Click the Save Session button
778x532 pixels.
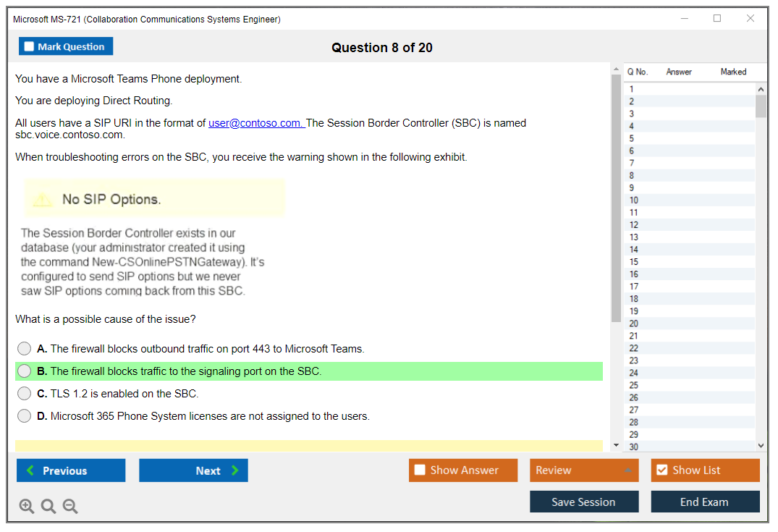(584, 502)
